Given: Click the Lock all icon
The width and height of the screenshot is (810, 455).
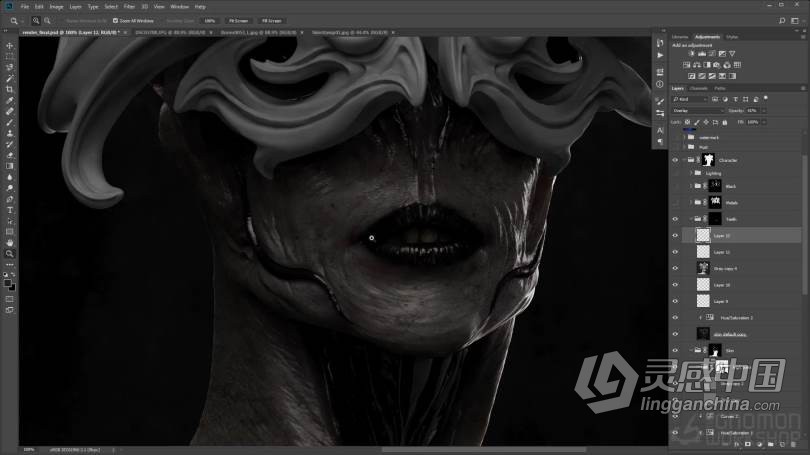Looking at the screenshot, I should point(725,122).
